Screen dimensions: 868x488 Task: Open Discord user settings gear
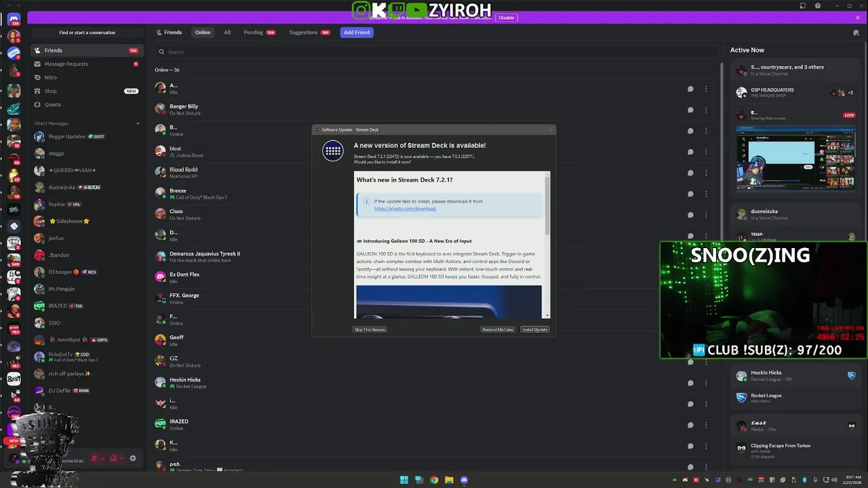coord(133,458)
